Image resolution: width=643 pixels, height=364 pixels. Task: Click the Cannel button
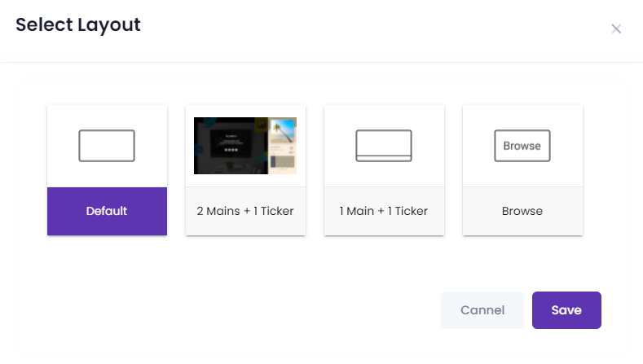click(x=482, y=310)
